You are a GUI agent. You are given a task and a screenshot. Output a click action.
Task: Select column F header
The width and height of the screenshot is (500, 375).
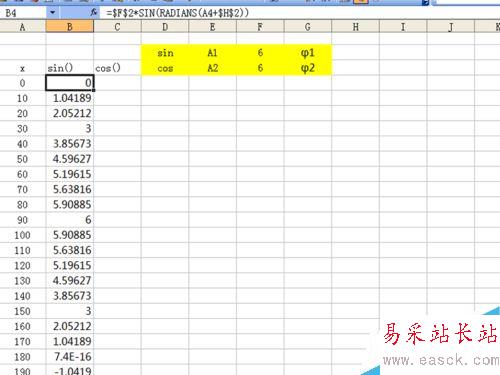coord(260,27)
